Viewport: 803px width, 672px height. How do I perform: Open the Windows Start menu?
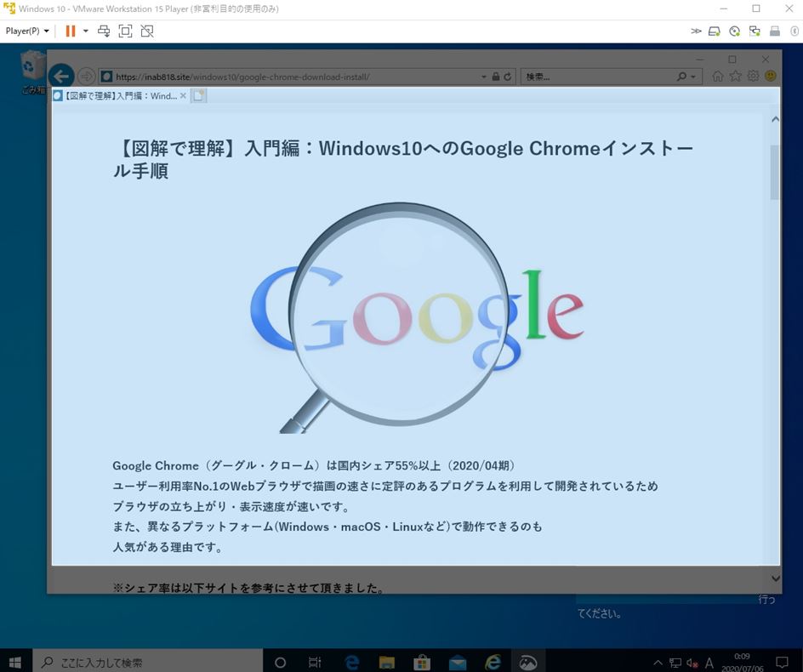pyautogui.click(x=15, y=662)
